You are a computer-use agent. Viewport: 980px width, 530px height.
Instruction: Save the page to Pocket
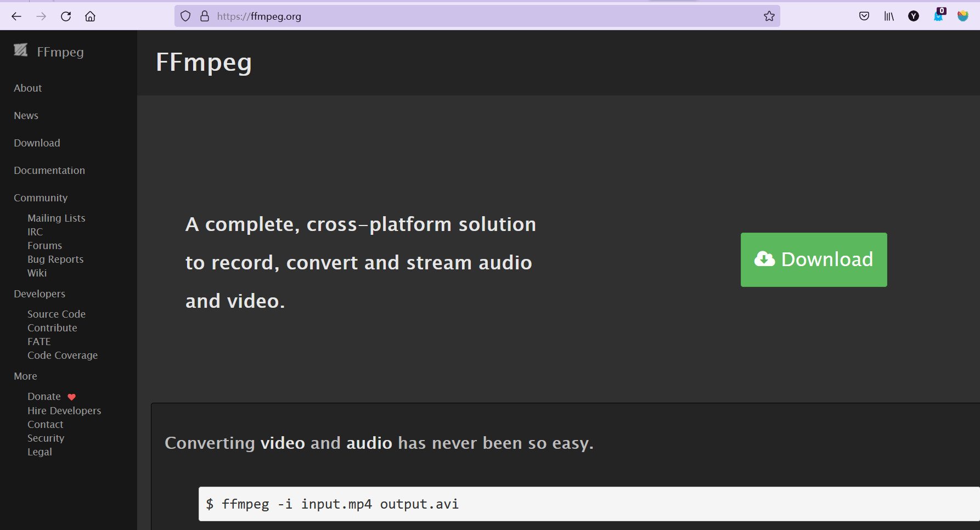[864, 16]
